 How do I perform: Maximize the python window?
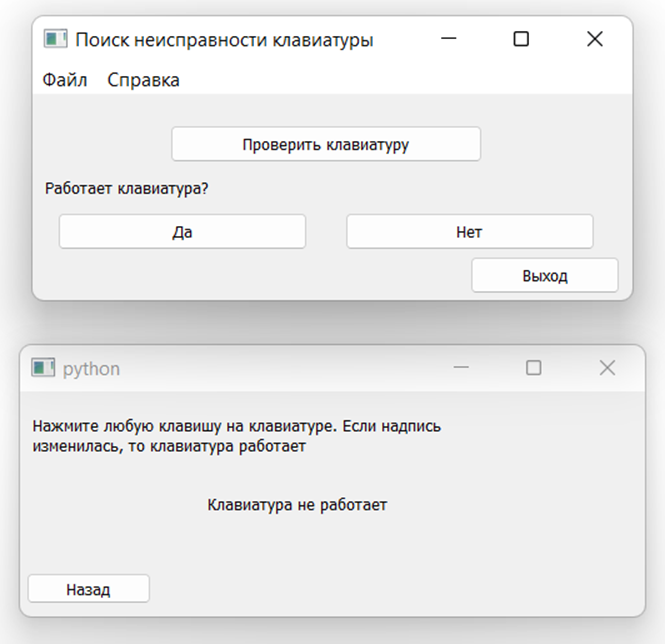(534, 367)
